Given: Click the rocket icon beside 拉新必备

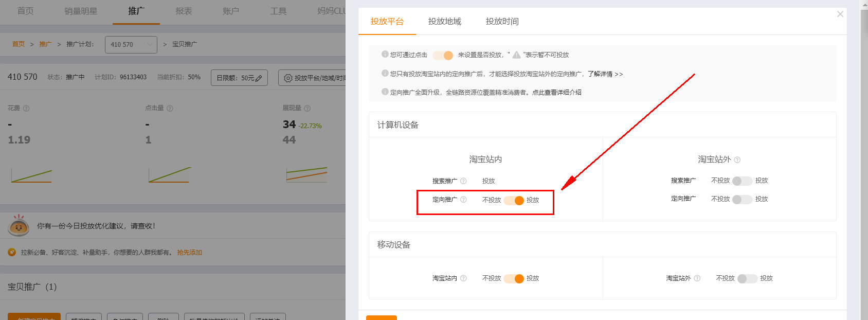Looking at the screenshot, I should (x=12, y=252).
